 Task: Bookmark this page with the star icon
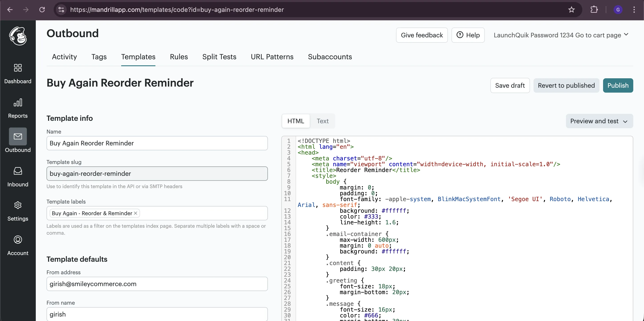(572, 10)
